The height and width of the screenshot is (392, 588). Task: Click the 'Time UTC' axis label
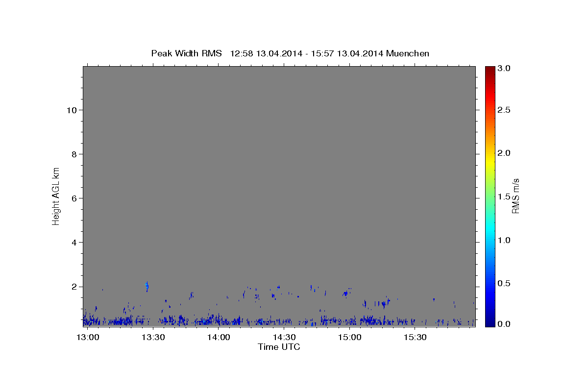pos(279,347)
